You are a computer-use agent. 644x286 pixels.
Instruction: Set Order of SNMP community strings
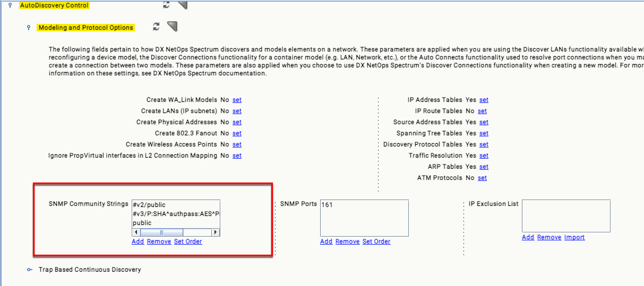(188, 241)
